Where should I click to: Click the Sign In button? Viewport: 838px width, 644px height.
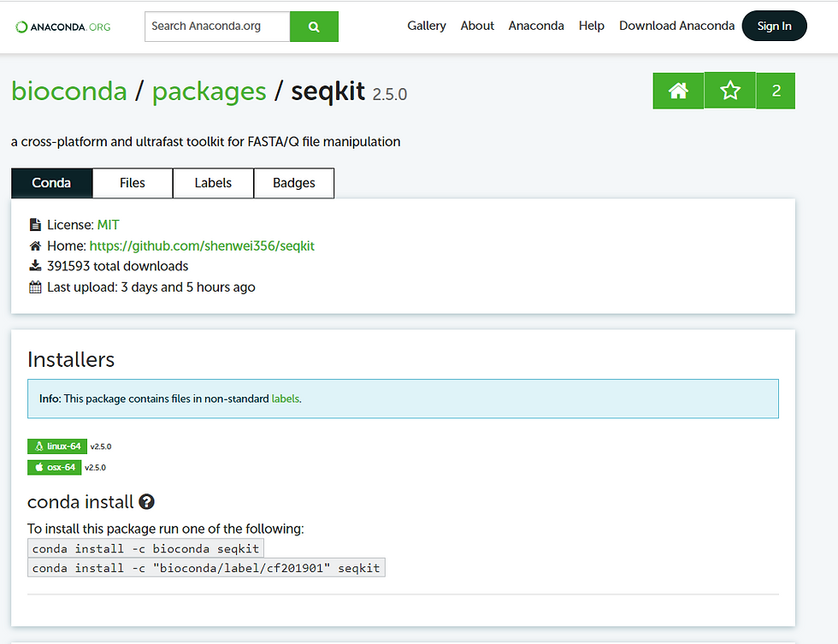(774, 26)
